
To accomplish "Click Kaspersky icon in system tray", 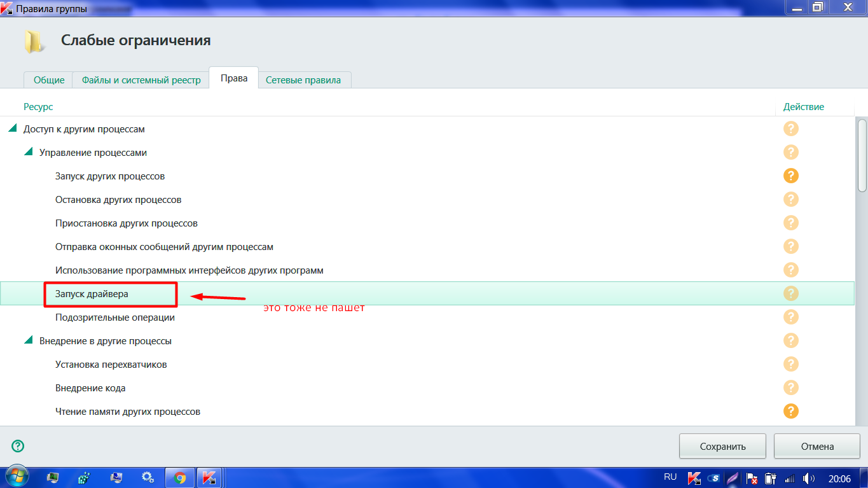I will [695, 478].
